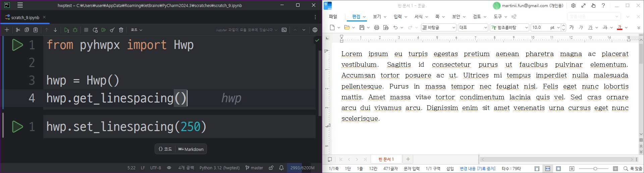644x173 pixels.
Task: Save the document with the floppy disk icon
Action: pyautogui.click(x=362, y=27)
